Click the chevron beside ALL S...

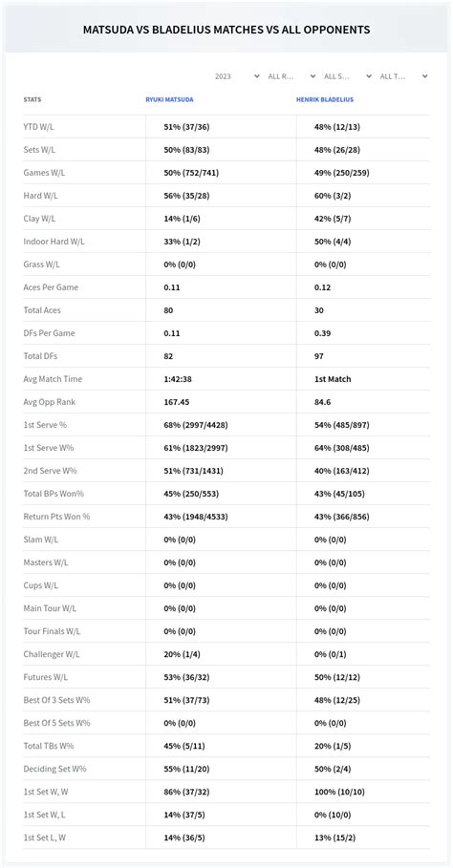coord(368,76)
